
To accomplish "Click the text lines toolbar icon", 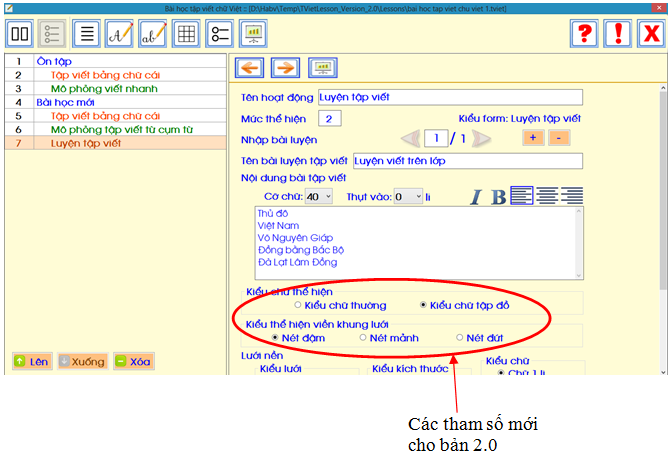I will [87, 33].
